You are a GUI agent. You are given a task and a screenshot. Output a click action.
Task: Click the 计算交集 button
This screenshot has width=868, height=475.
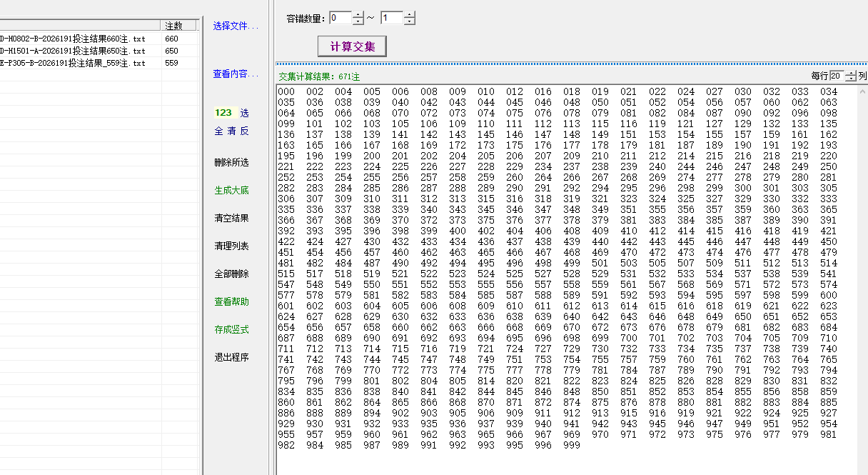[352, 46]
